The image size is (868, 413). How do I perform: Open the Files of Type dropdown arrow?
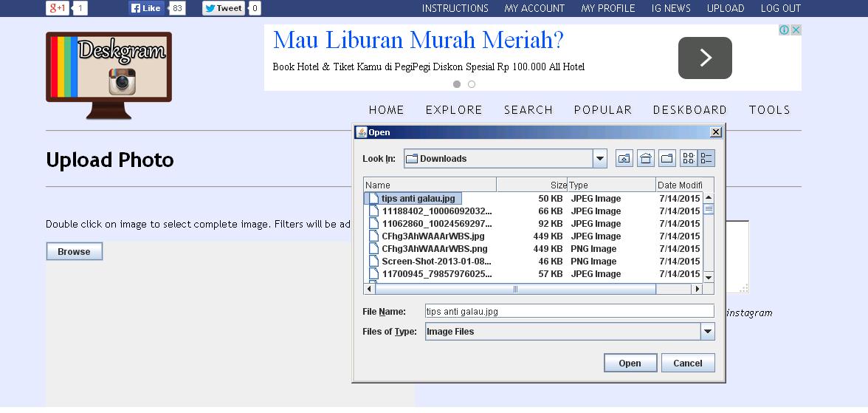707,332
